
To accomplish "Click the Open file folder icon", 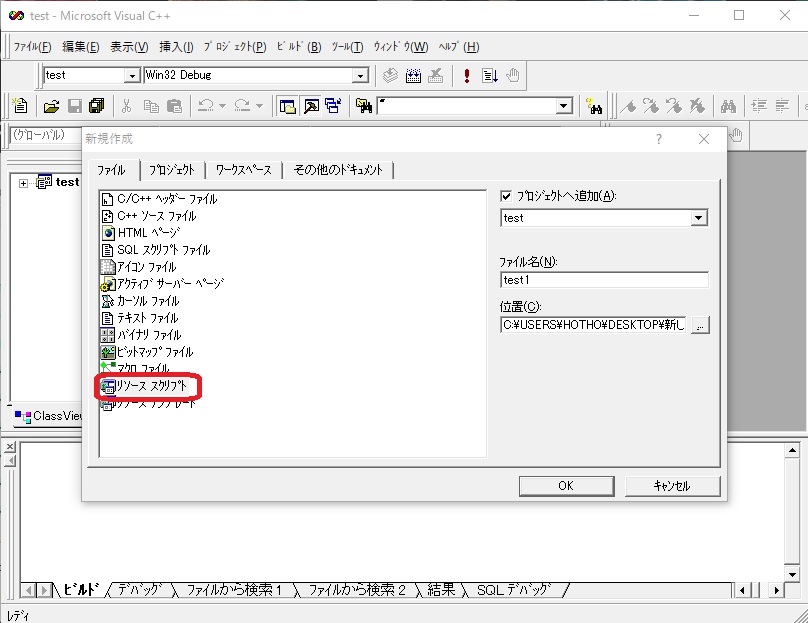I will point(51,106).
